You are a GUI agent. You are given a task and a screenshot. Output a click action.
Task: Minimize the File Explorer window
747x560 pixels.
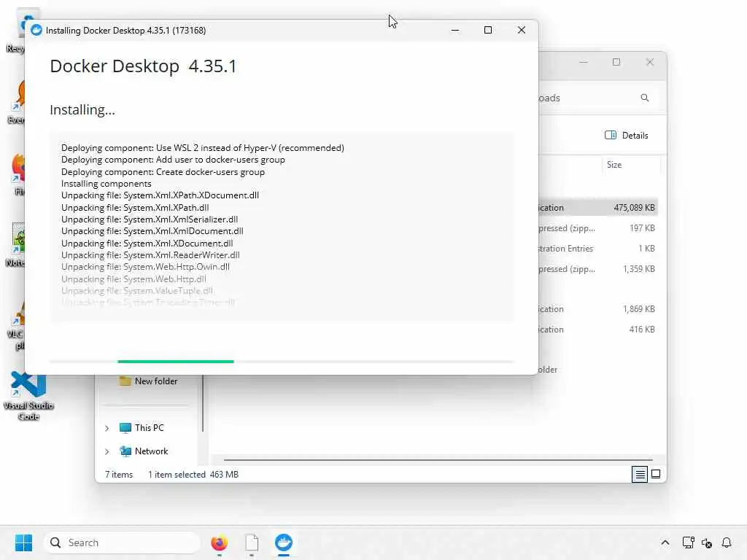point(584,62)
